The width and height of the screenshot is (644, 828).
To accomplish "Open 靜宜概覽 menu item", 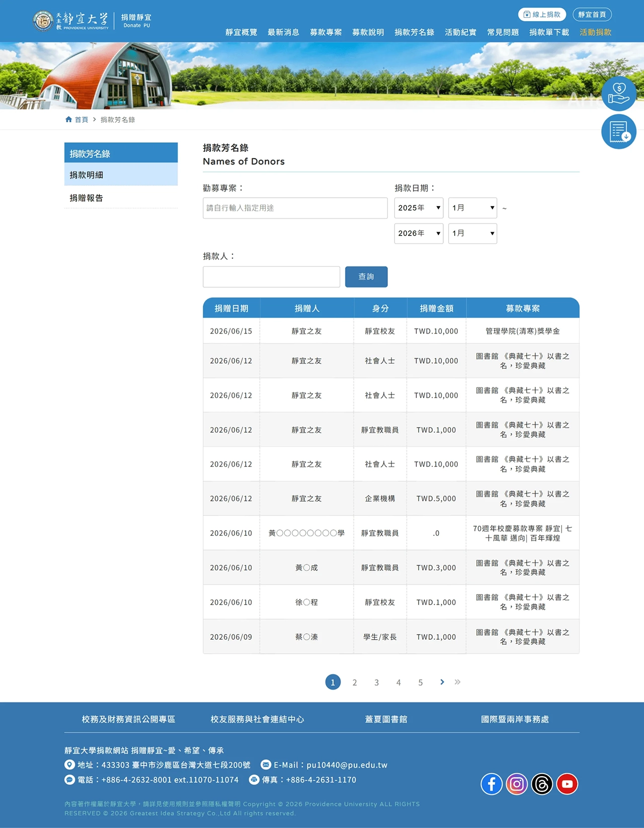I will point(241,32).
